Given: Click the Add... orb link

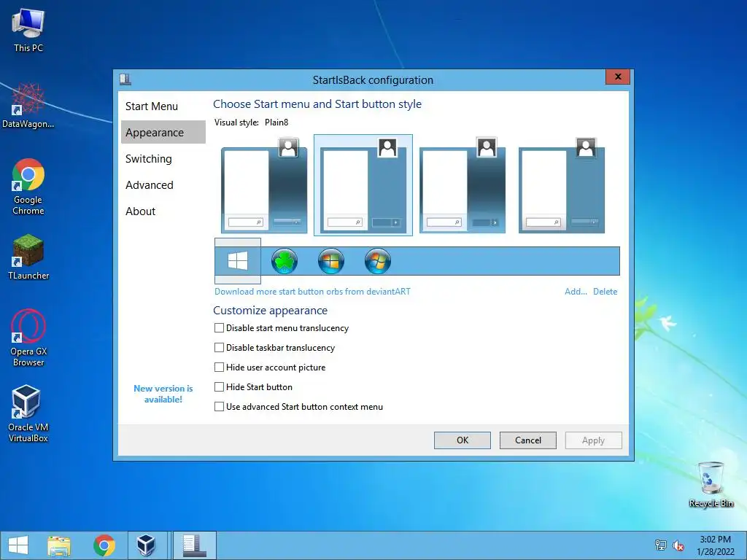Looking at the screenshot, I should tap(576, 292).
